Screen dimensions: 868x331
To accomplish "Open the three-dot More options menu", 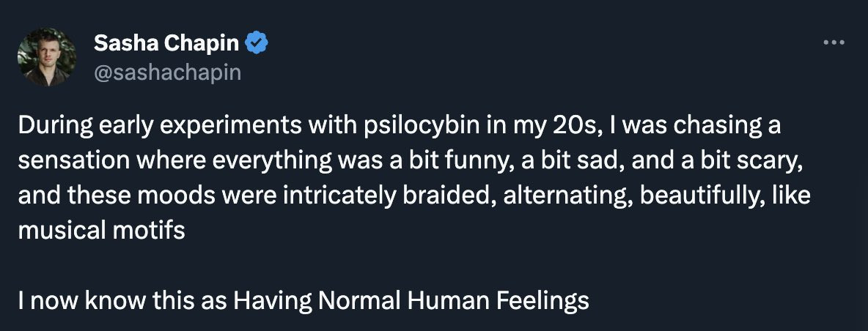I will (x=834, y=42).
